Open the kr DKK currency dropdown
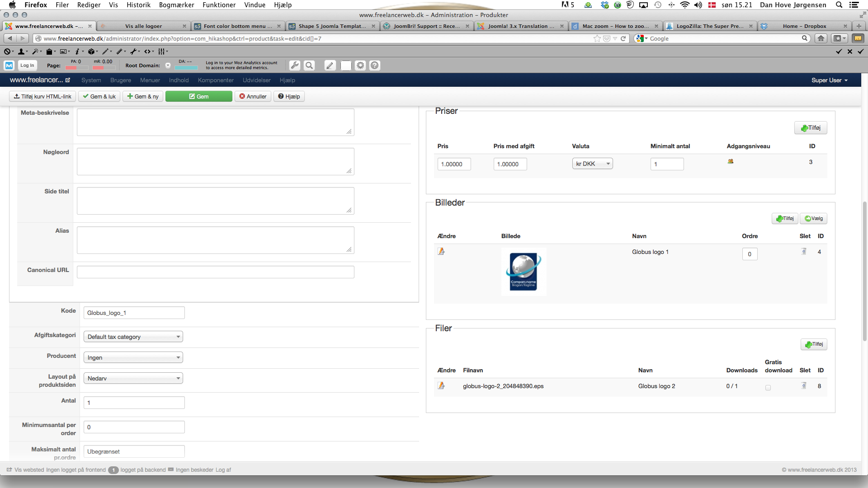Image resolution: width=868 pixels, height=488 pixels. coord(592,164)
